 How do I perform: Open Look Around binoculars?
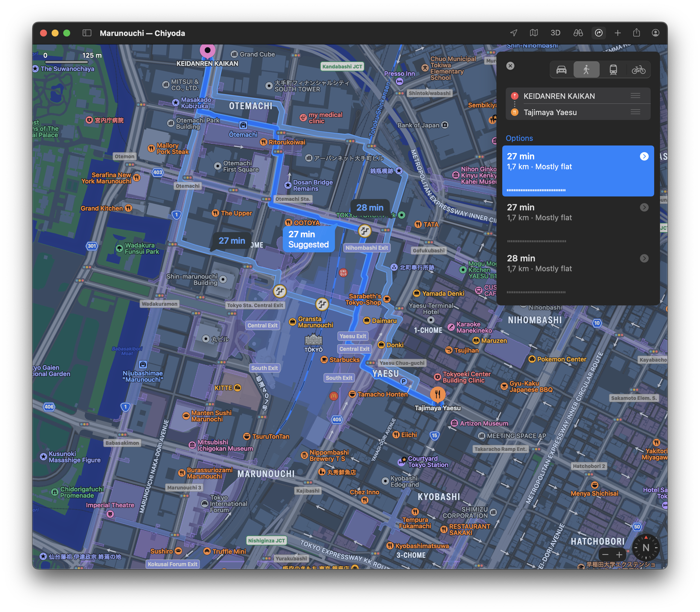[578, 33]
